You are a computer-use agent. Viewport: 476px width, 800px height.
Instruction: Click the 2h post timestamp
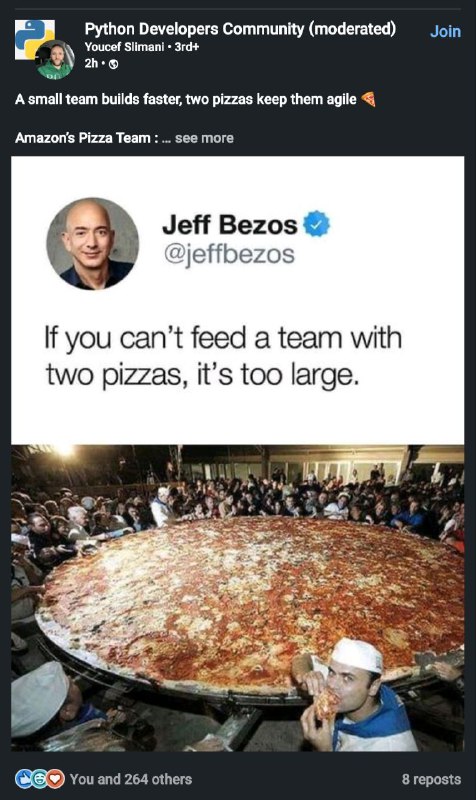91,64
